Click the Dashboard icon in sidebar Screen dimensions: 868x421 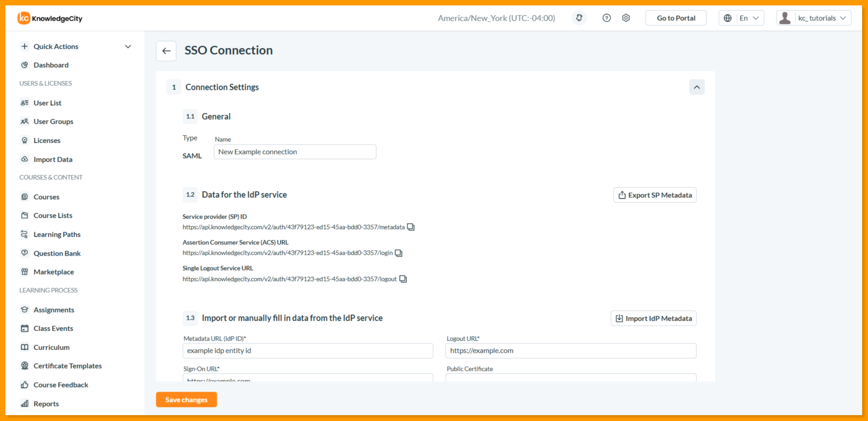coord(25,65)
